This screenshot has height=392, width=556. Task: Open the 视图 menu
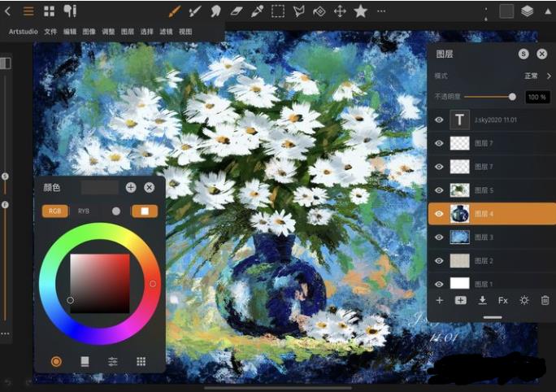[x=185, y=32]
